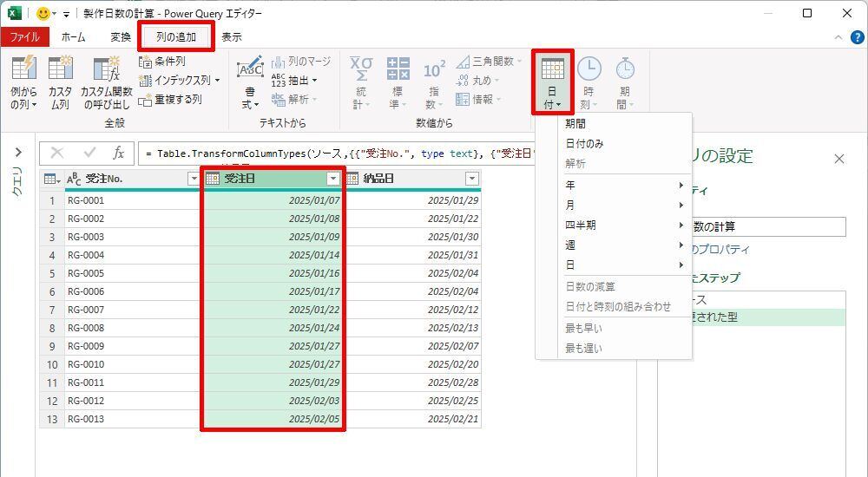Image resolution: width=868 pixels, height=477 pixels.
Task: Click the 受注No. text type icon
Action: coord(74,179)
